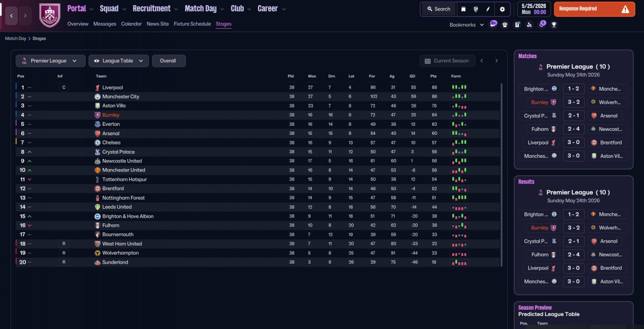Open the trophy competitions bookmark icon
This screenshot has height=329, width=644.
(554, 25)
